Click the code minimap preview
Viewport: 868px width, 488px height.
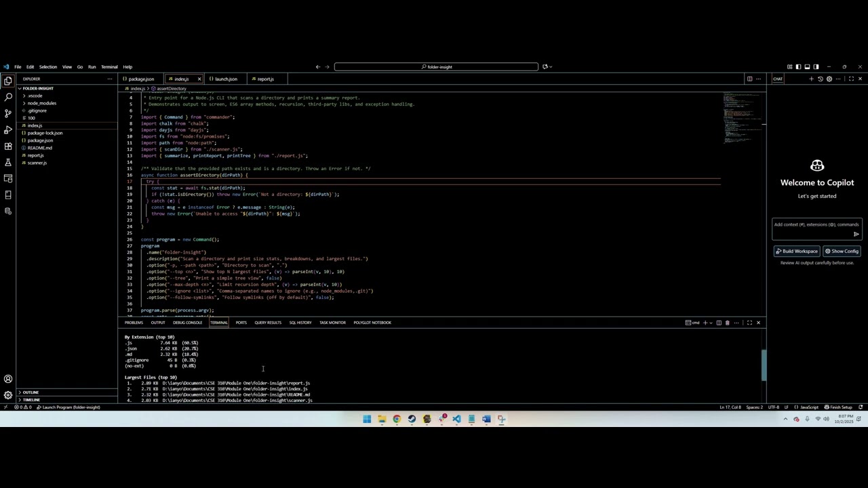[x=741, y=118]
